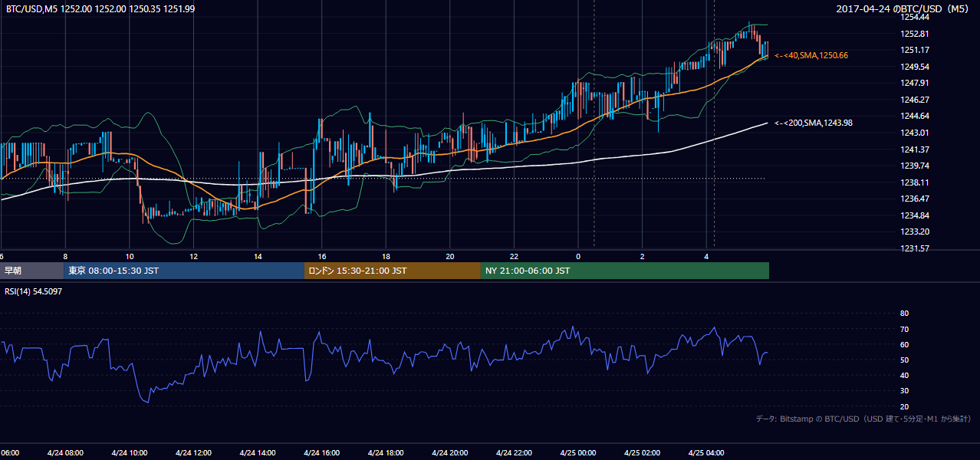Click the hour 8 tick under the price chart
The width and height of the screenshot is (980, 460).
65,256
